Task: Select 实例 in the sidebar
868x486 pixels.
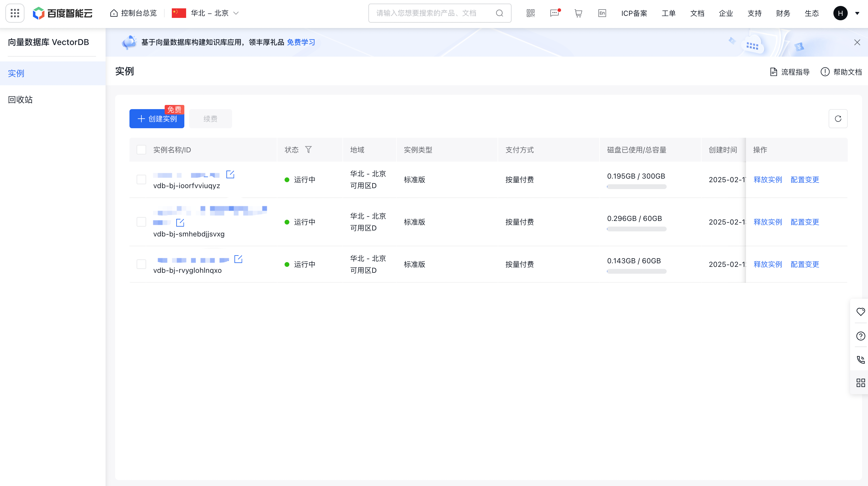Action: pyautogui.click(x=53, y=73)
